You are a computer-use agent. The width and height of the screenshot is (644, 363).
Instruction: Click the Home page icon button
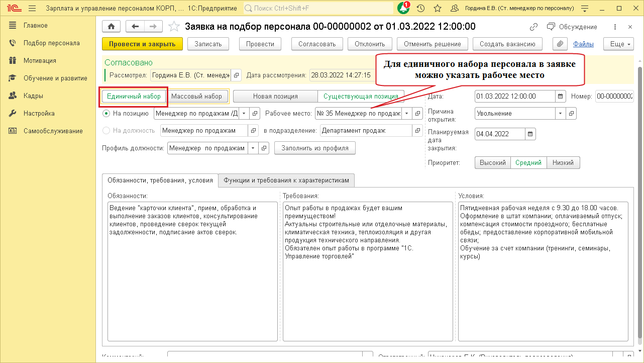point(111,27)
